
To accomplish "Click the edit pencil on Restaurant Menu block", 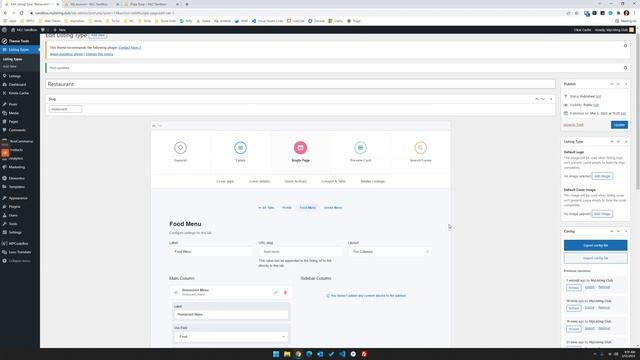I will (276, 292).
